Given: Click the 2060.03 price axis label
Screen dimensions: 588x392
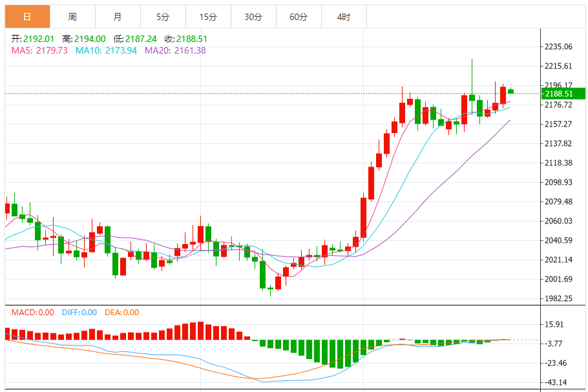Looking at the screenshot, I should click(558, 221).
